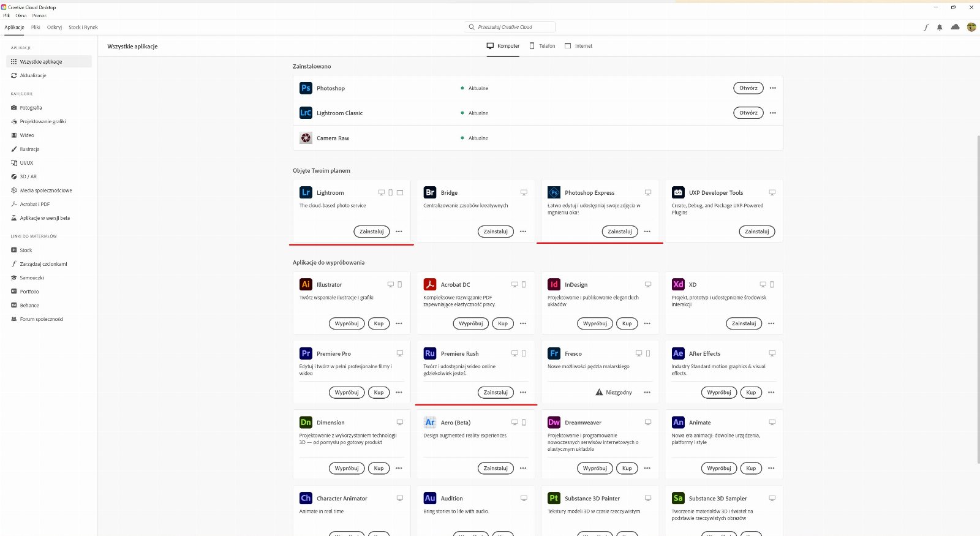Click the Dreamweaver Dw icon
The image size is (980, 536).
click(554, 422)
